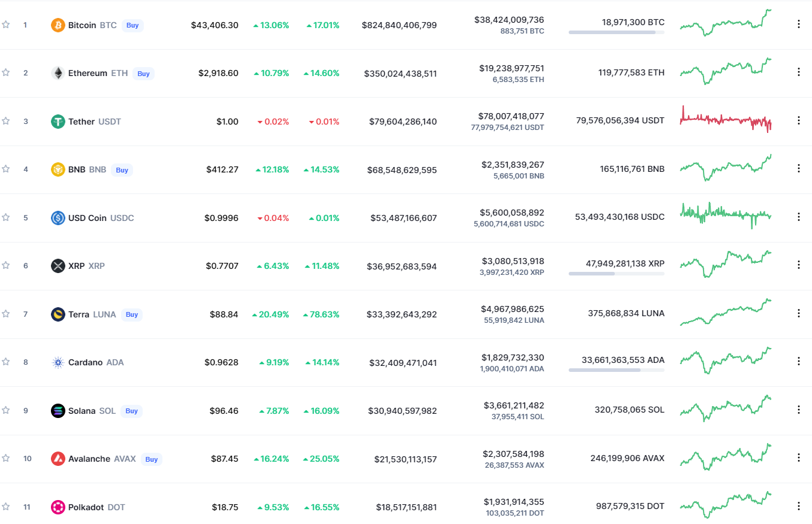Screen dimensions: 812x524
Task: Click the Buy button for Terra LUNA
Action: pyautogui.click(x=132, y=314)
